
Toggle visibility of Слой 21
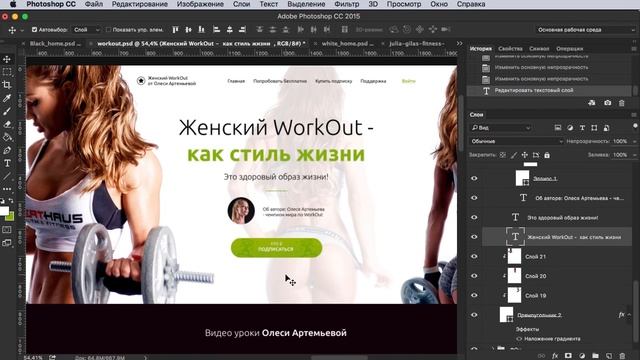click(x=474, y=256)
